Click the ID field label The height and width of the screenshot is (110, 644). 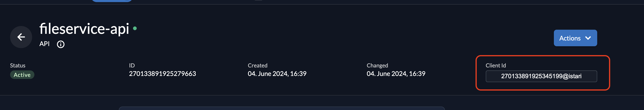pos(132,65)
